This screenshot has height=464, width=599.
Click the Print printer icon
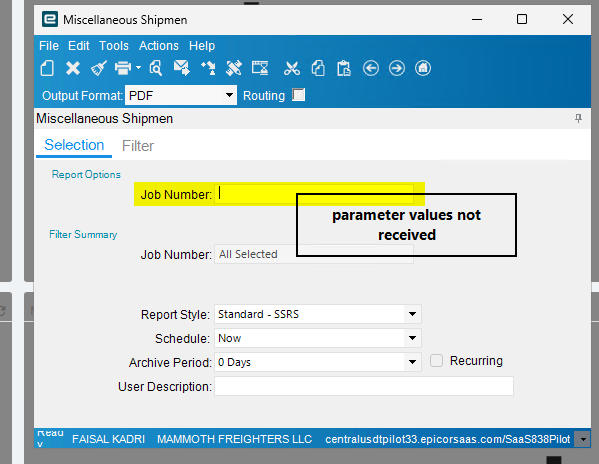[x=123, y=69]
